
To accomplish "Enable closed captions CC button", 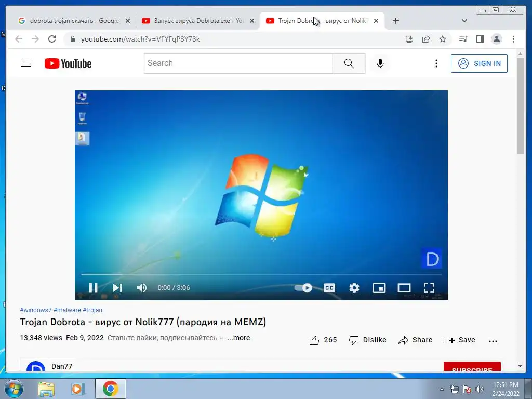I will point(329,288).
